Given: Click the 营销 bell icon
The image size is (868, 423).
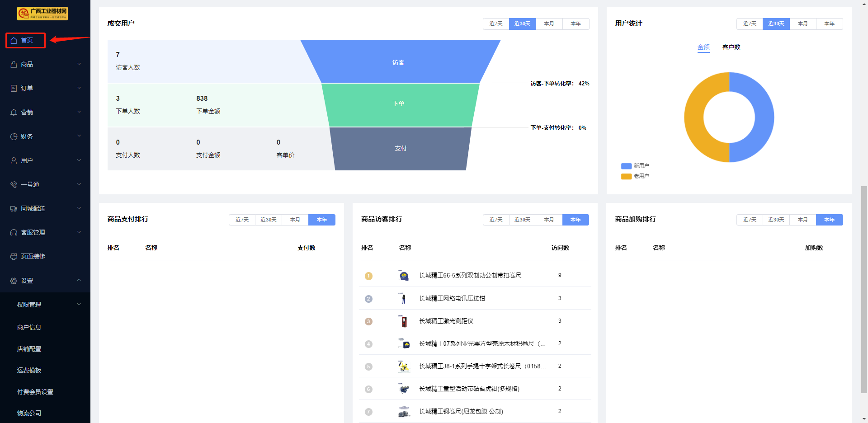Looking at the screenshot, I should pos(14,113).
